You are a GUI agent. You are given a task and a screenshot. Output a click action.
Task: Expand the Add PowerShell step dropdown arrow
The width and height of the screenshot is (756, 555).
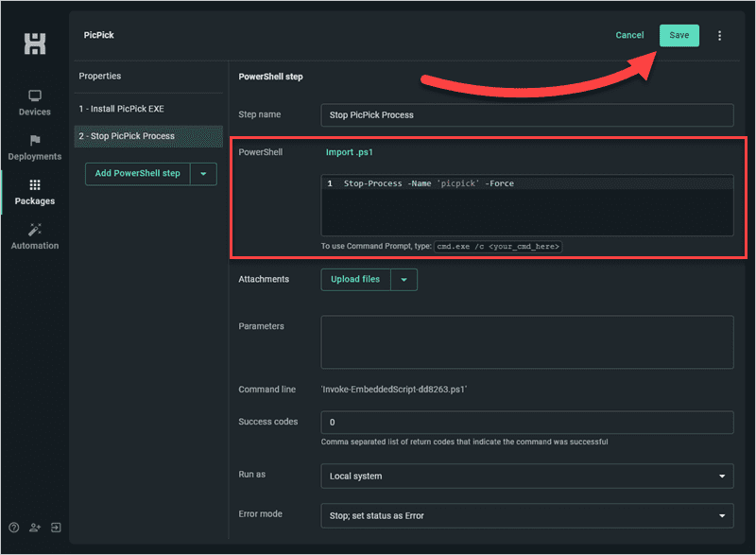pos(203,174)
